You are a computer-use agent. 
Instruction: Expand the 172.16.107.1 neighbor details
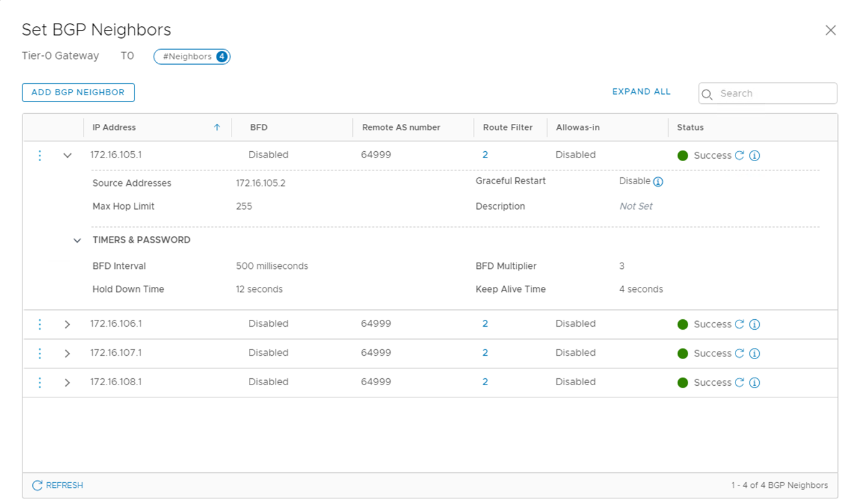67,353
